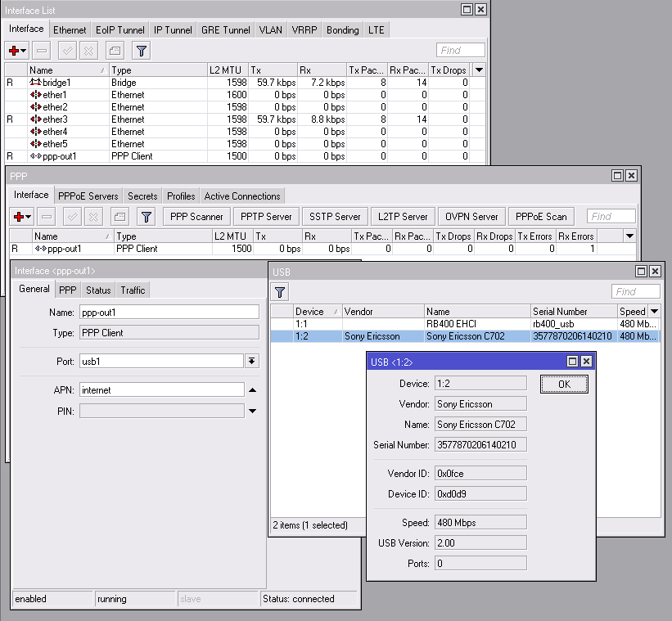Collapse the APN field arrow
The height and width of the screenshot is (621, 672).
pos(252,390)
